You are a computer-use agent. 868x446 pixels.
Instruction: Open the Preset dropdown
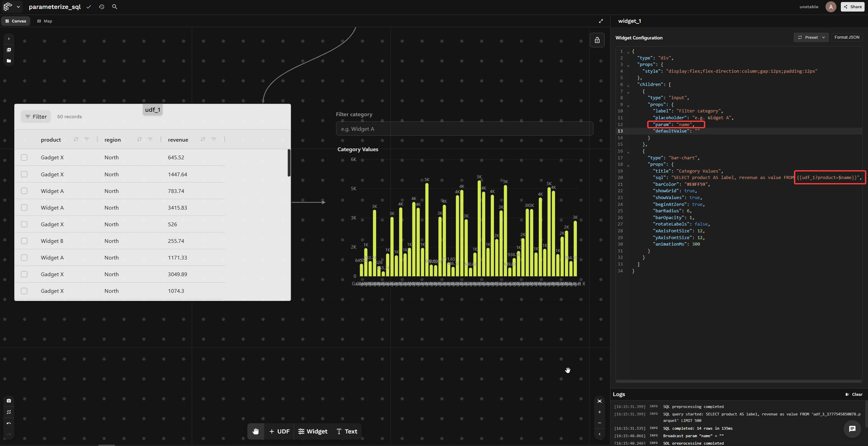click(811, 37)
